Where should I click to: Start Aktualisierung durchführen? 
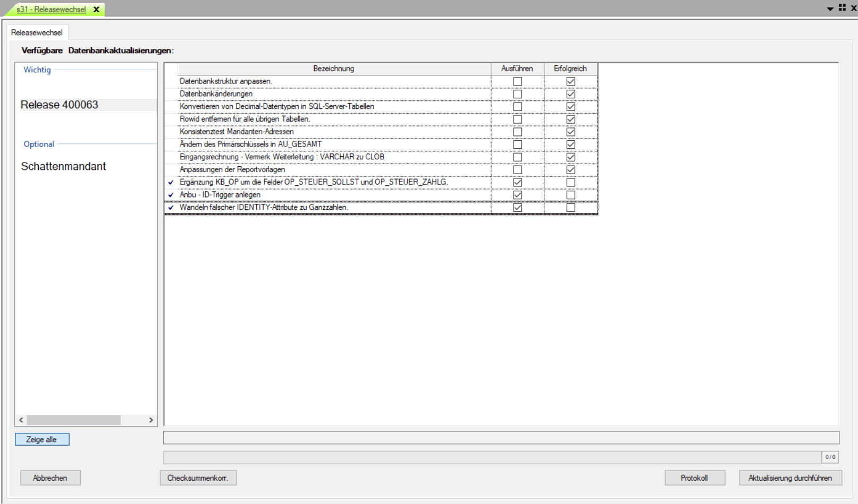pyautogui.click(x=790, y=478)
